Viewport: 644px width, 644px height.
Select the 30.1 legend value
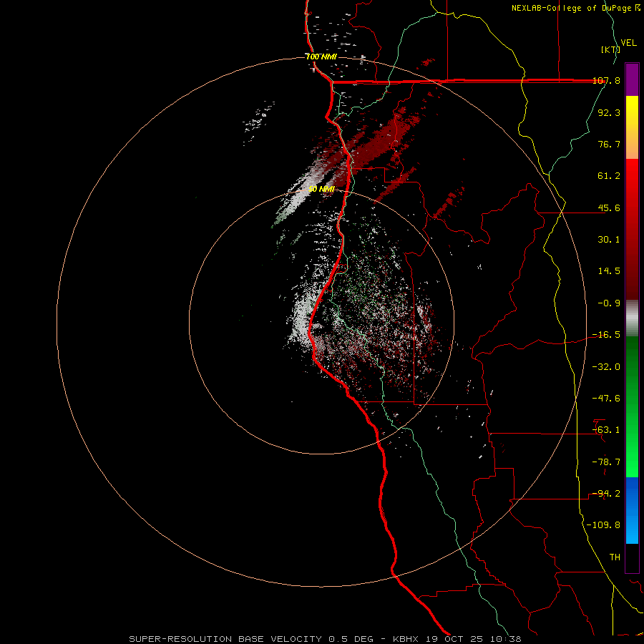(609, 240)
